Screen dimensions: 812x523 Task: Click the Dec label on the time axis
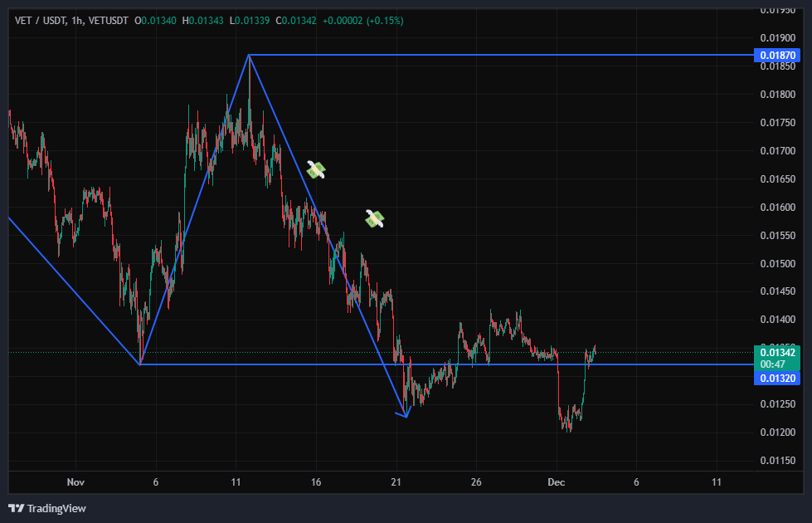(x=557, y=481)
